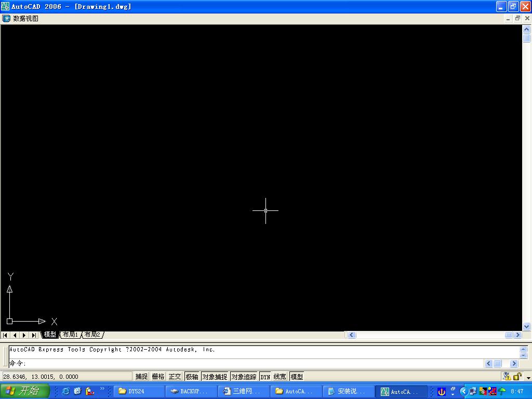Click the drawing horizontal scrollbar thumb

[x=509, y=335]
